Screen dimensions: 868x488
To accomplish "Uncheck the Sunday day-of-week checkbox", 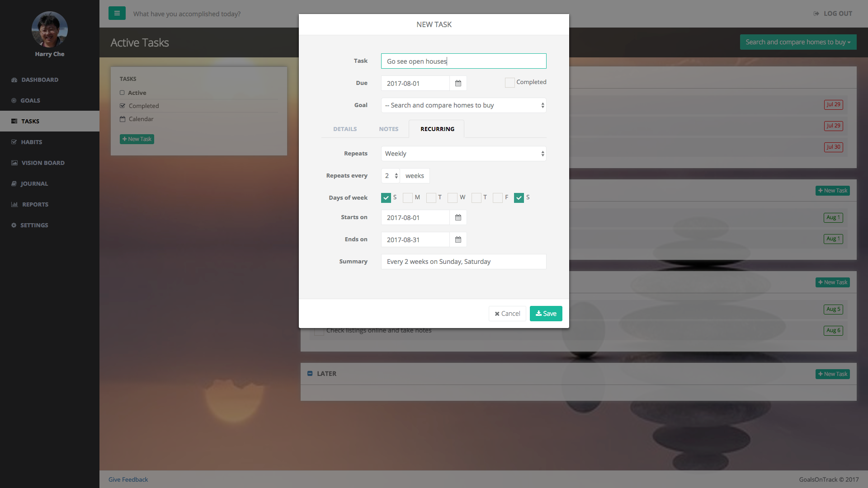I will click(x=386, y=197).
